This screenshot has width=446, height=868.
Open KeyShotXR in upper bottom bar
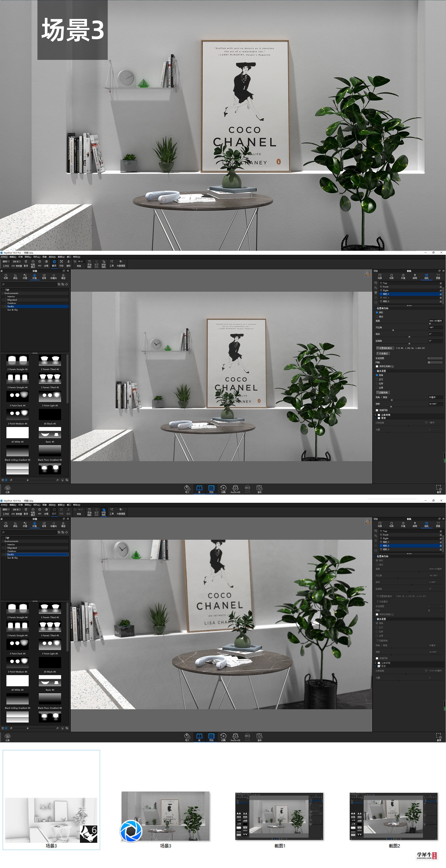[x=235, y=489]
